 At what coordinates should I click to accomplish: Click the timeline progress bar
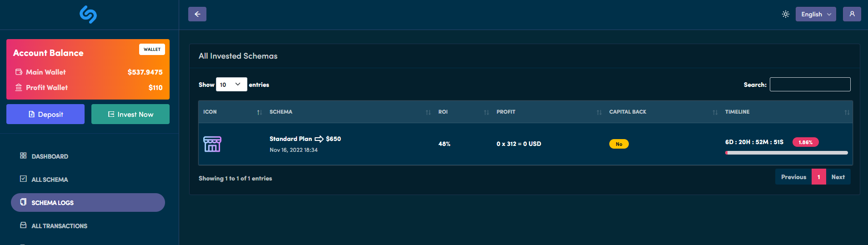point(786,153)
